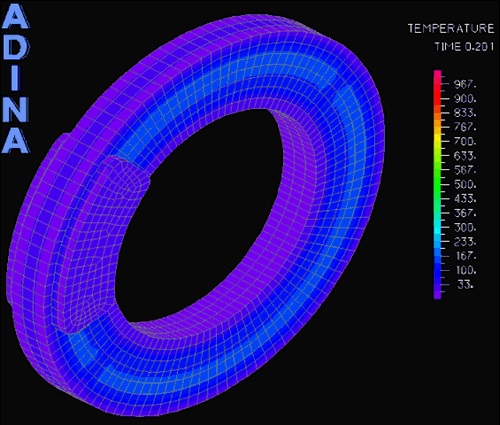Click the TEMPERATURE legend title
Screen dimensions: 500x425
(x=451, y=28)
